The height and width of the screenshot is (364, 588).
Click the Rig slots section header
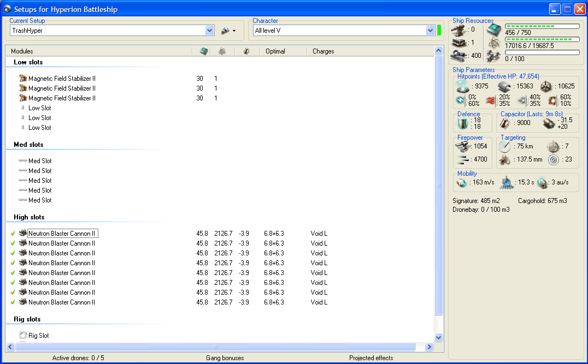(27, 319)
